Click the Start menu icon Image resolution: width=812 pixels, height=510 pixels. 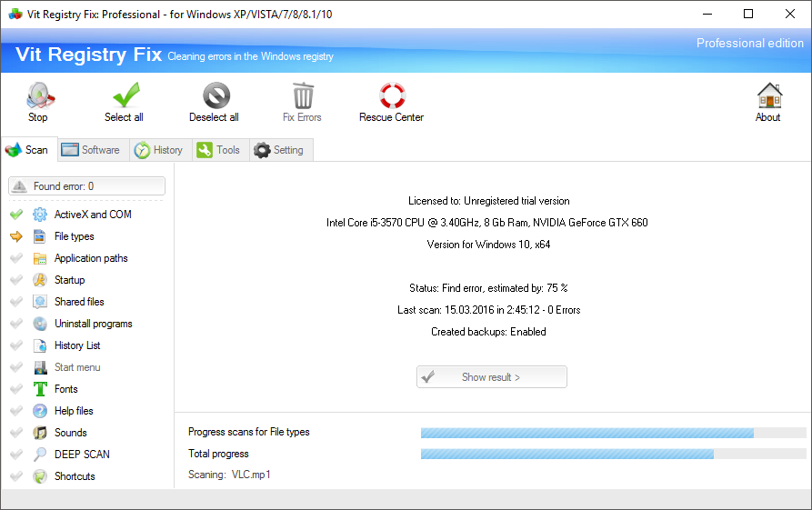[x=40, y=367]
